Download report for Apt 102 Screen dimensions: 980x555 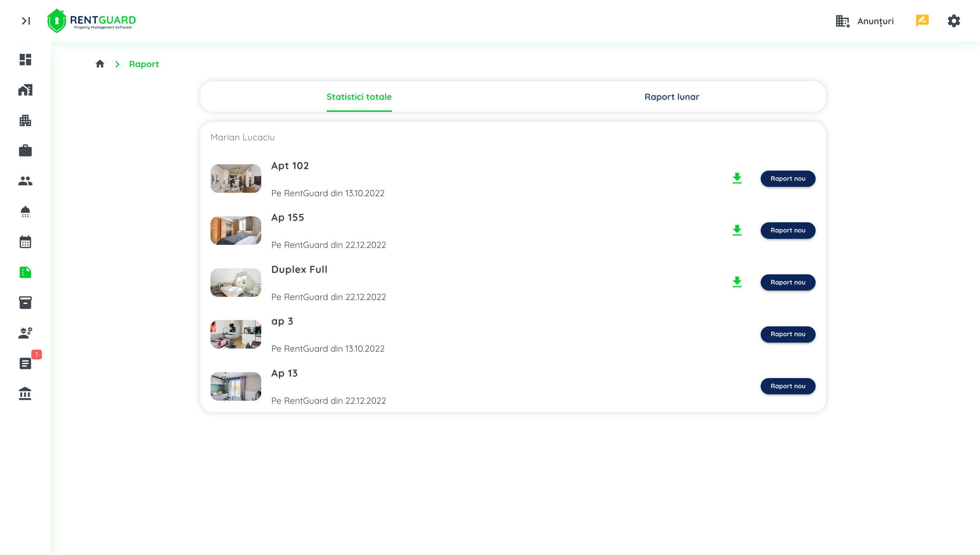(x=737, y=178)
